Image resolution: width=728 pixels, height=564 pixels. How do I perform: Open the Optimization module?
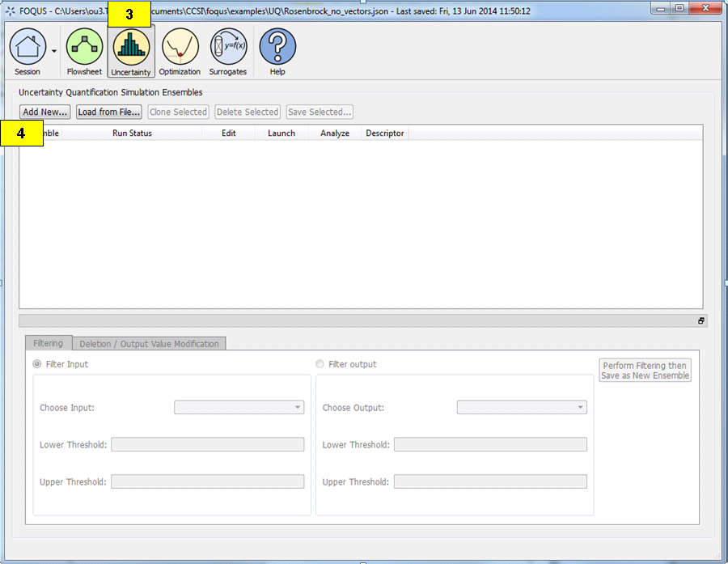coord(180,49)
